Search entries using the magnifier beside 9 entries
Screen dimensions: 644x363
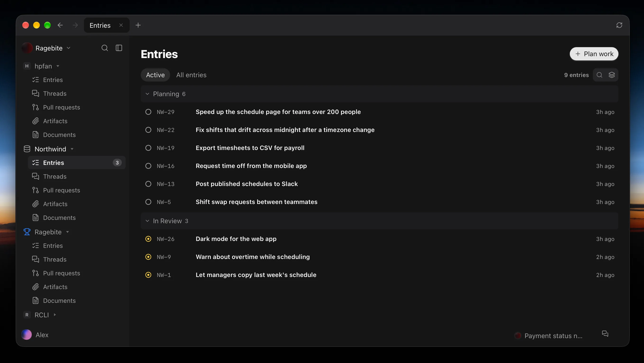point(599,75)
